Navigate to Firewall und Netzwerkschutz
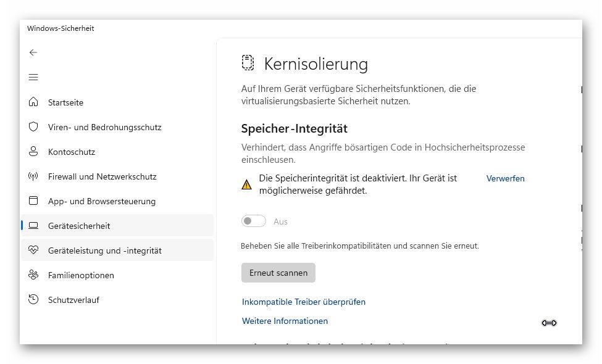Image resolution: width=602 pixels, height=364 pixels. 117,176
